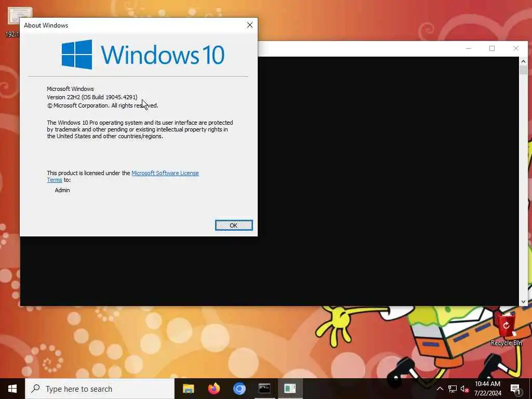Select the Recycle Bin desktop icon

(506, 329)
